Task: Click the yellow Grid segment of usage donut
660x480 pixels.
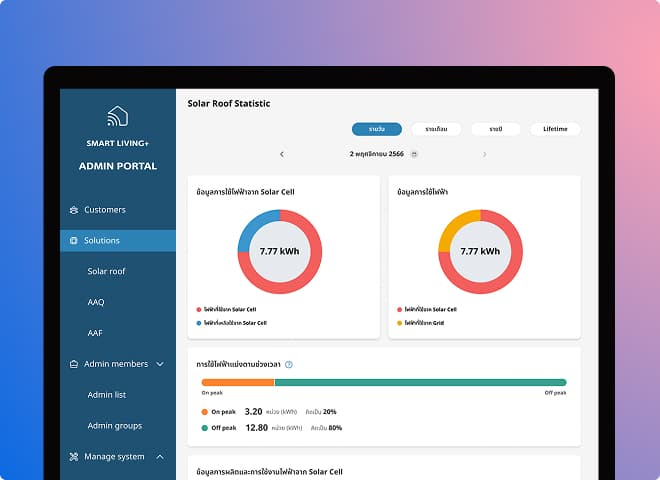Action: (x=457, y=227)
